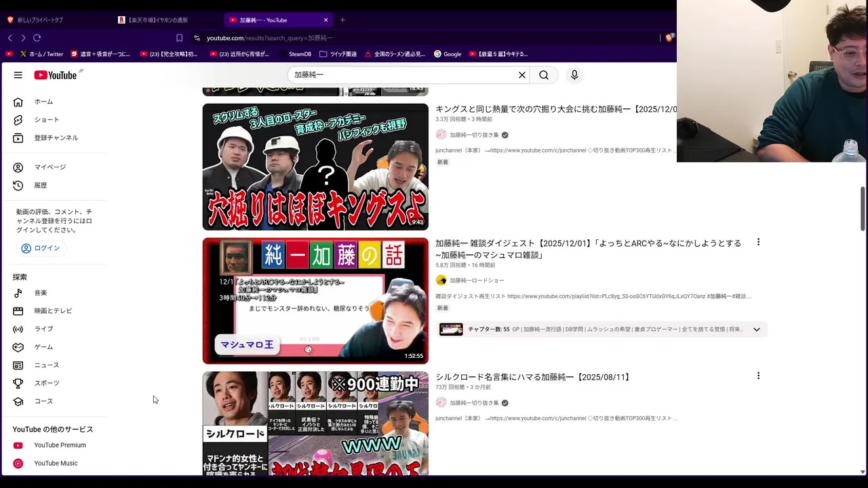Click the 【完全攻略】 bookmark

[168, 54]
